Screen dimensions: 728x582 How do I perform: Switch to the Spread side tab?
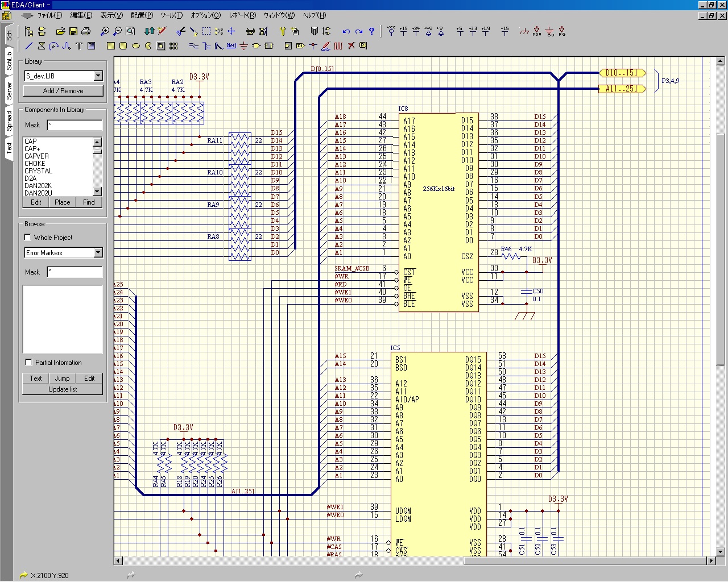click(x=9, y=120)
